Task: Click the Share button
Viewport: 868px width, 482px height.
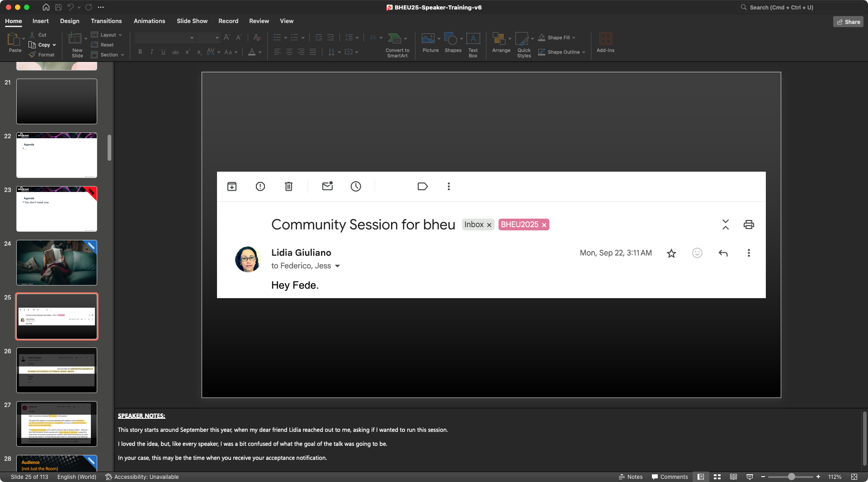Action: point(848,22)
